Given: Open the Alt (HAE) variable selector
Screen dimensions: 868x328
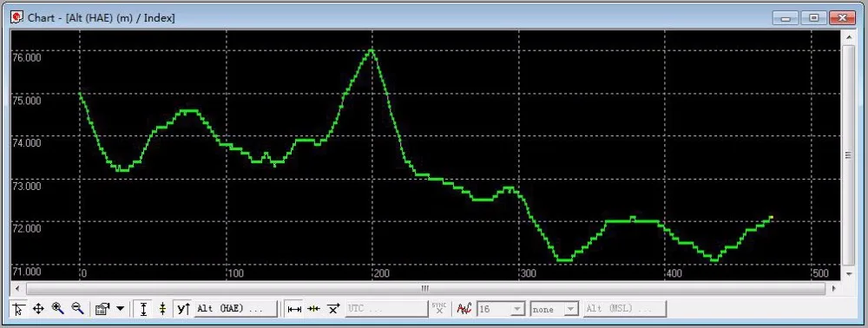Looking at the screenshot, I should [x=236, y=309].
